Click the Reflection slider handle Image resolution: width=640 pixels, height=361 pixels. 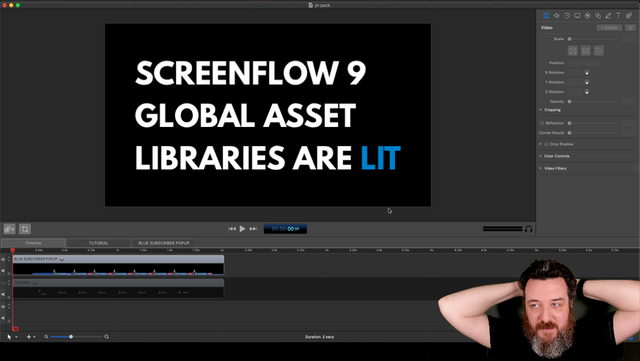[x=569, y=123]
